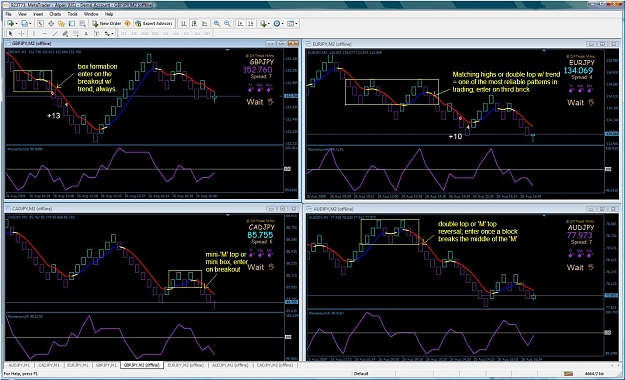The width and height of the screenshot is (625, 380).
Task: Select the arrows objects tool
Action: 107,33
